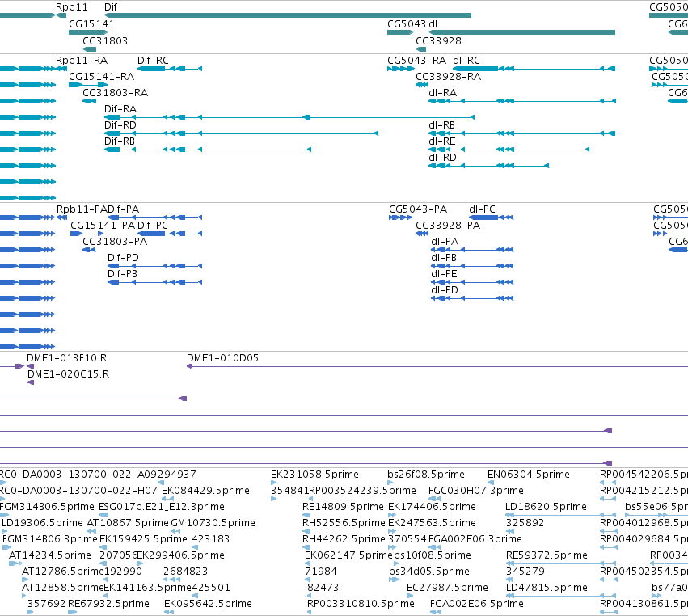688x616 pixels.
Task: Select the Dif gene span bar
Action: click(287, 15)
